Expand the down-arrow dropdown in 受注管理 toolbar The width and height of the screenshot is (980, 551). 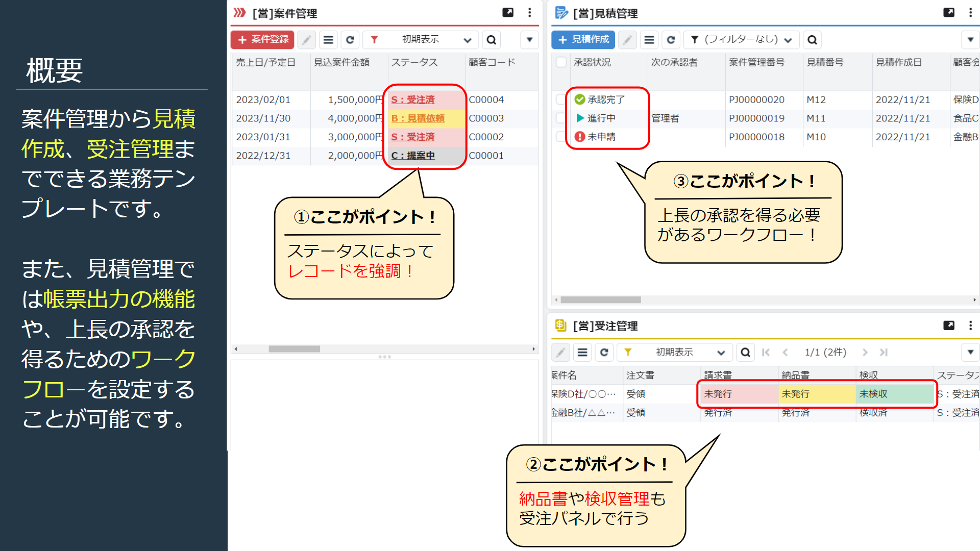tap(970, 352)
